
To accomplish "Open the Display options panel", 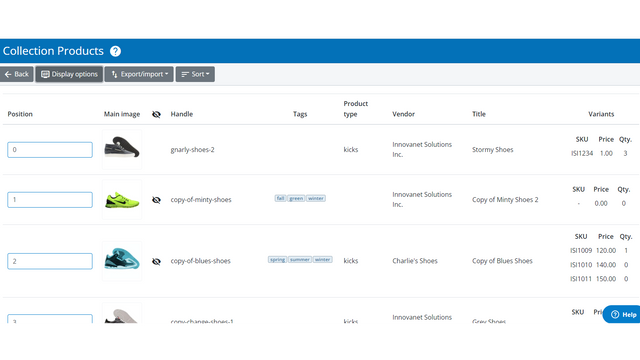I will click(x=69, y=74).
